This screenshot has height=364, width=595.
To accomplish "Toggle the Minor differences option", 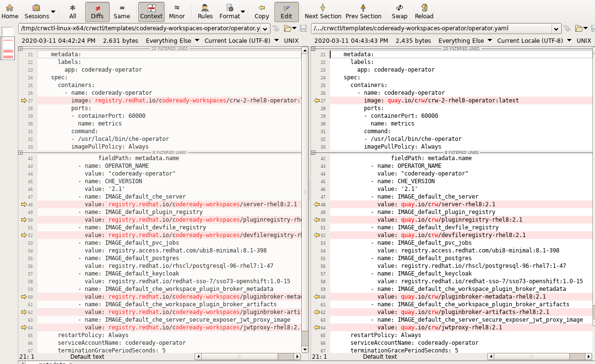I will (x=177, y=12).
